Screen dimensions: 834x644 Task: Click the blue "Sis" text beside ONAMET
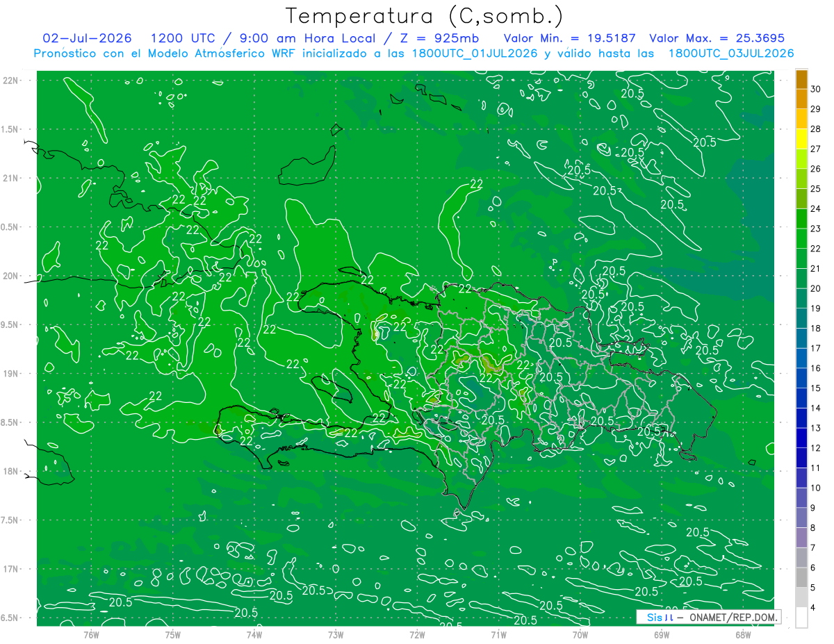tap(655, 617)
